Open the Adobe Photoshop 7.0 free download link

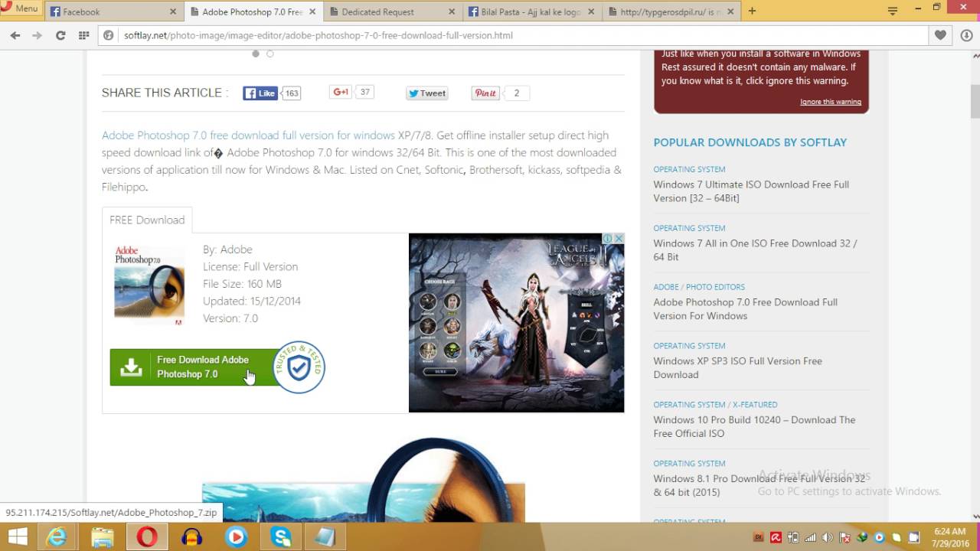(248, 135)
